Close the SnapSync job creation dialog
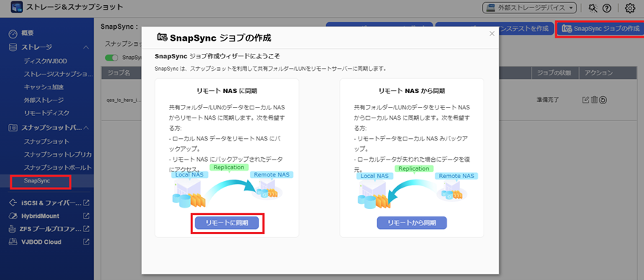Screen dimensions: 644x280 (492, 34)
